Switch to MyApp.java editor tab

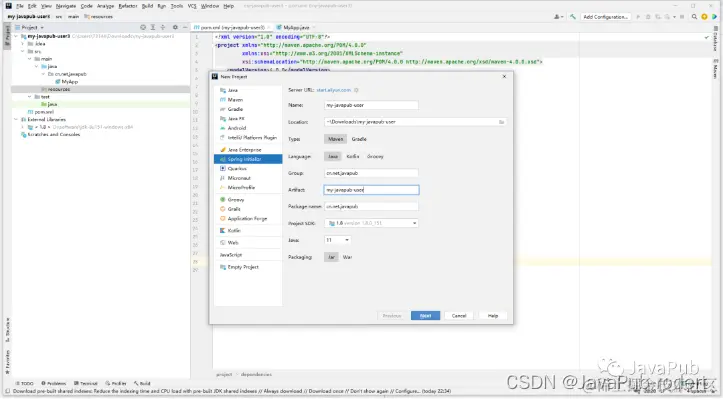tap(296, 28)
